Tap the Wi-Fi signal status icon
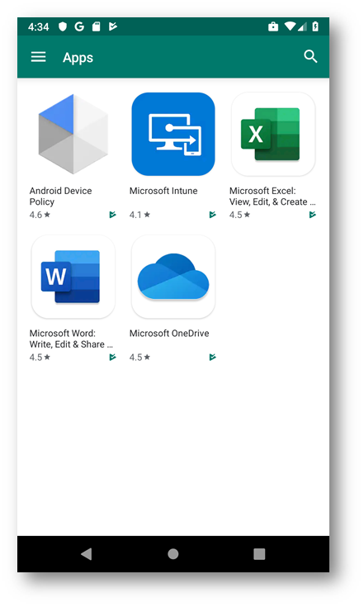Viewport: 364px width, 607px height. [x=290, y=26]
